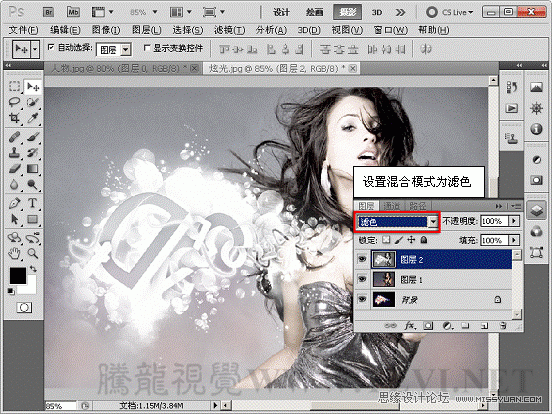
Task: Open the 图像(I) menu
Action: point(106,30)
